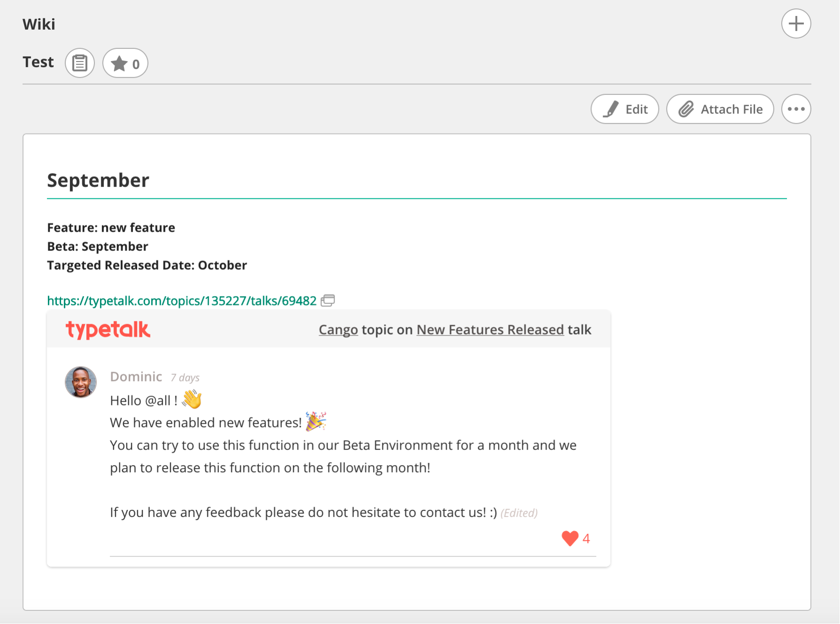
Task: Click the Edited label on the message
Action: click(x=519, y=513)
